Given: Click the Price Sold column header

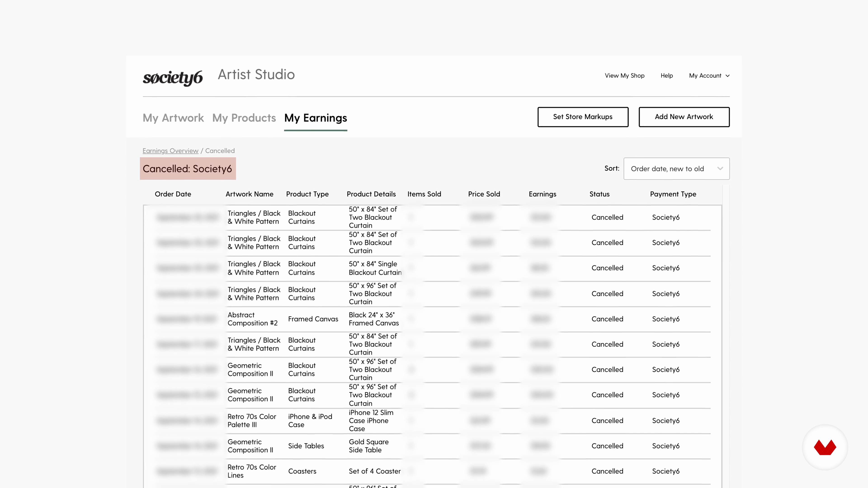Looking at the screenshot, I should (484, 194).
